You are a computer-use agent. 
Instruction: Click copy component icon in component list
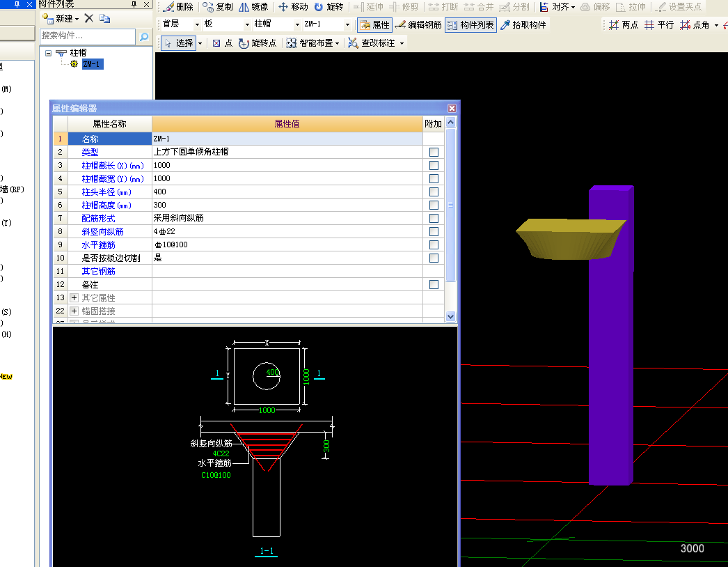104,19
